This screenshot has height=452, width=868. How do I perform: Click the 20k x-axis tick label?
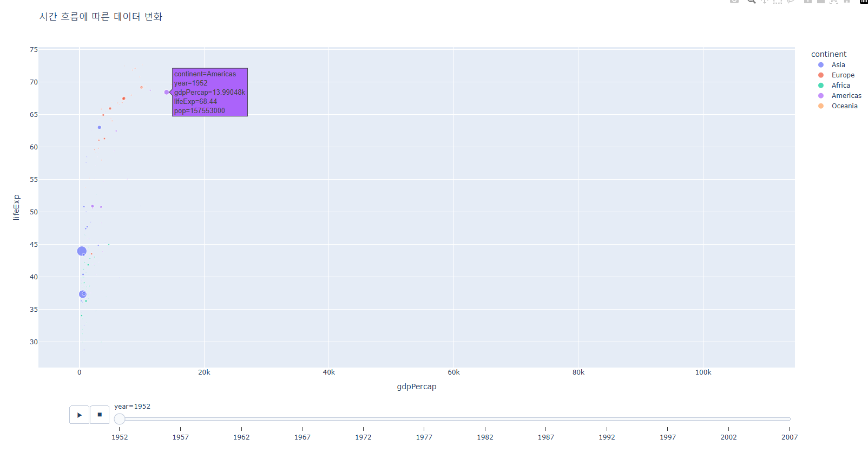point(204,372)
